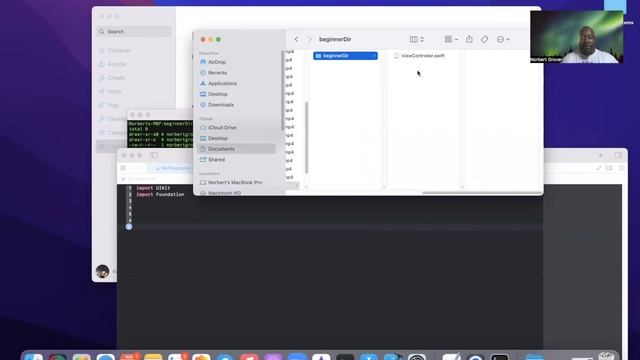Click the breakpoint marker in Xcode gutter

(129, 227)
